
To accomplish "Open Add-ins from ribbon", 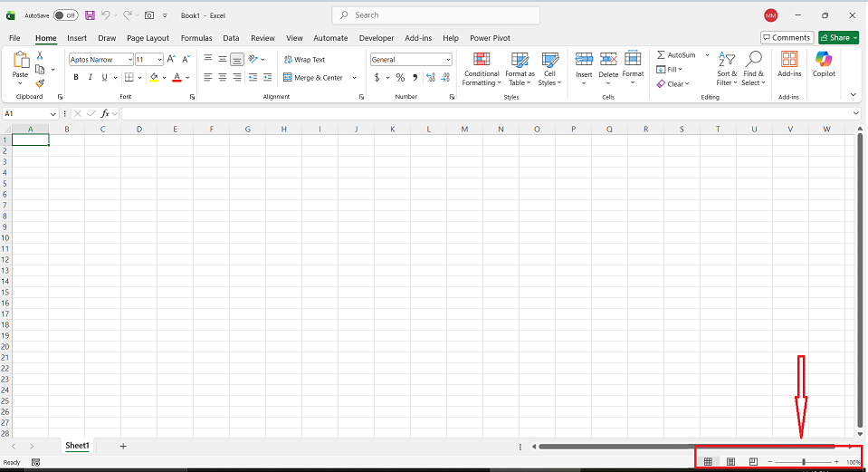I will pyautogui.click(x=789, y=64).
